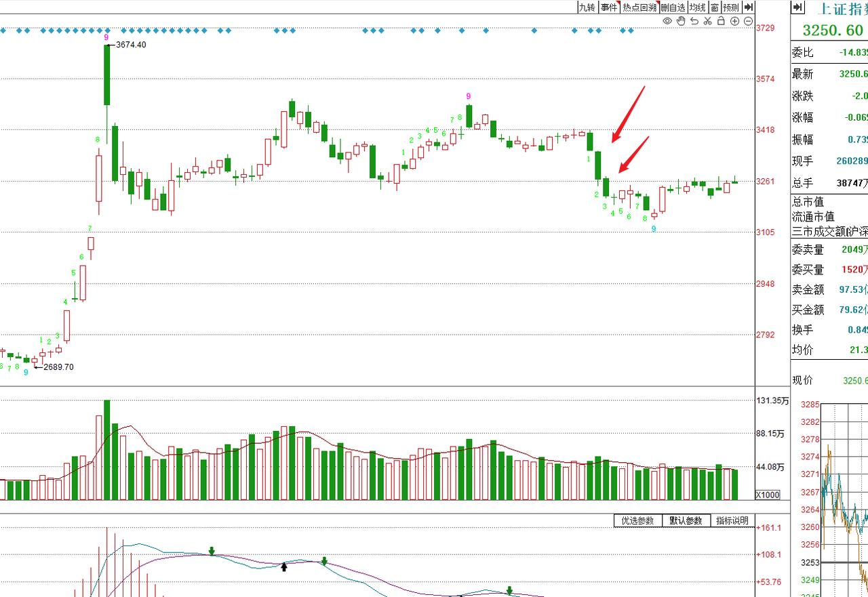
Task: Click the 3418 price axis label
Action: (766, 129)
